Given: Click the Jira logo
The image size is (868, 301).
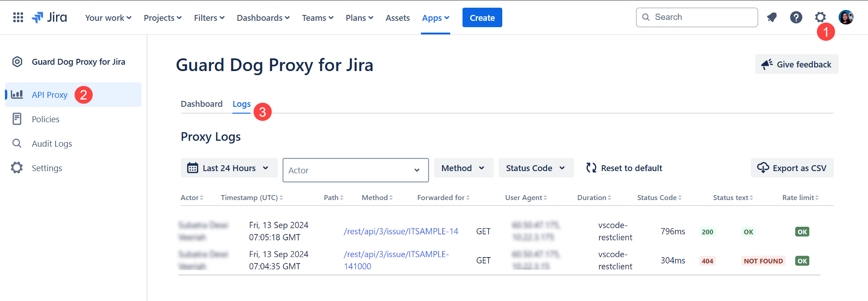Looking at the screenshot, I should pyautogui.click(x=49, y=18).
